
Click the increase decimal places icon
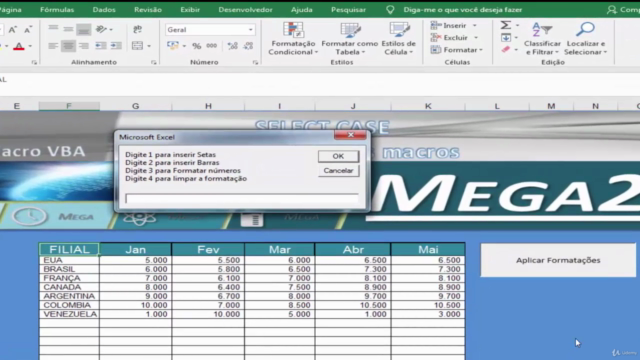tap(233, 46)
